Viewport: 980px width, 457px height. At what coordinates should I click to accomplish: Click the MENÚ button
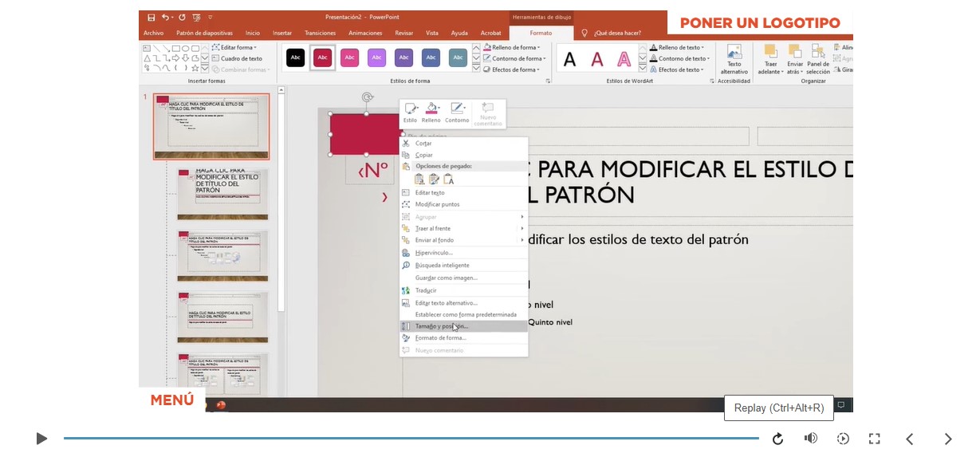[171, 400]
